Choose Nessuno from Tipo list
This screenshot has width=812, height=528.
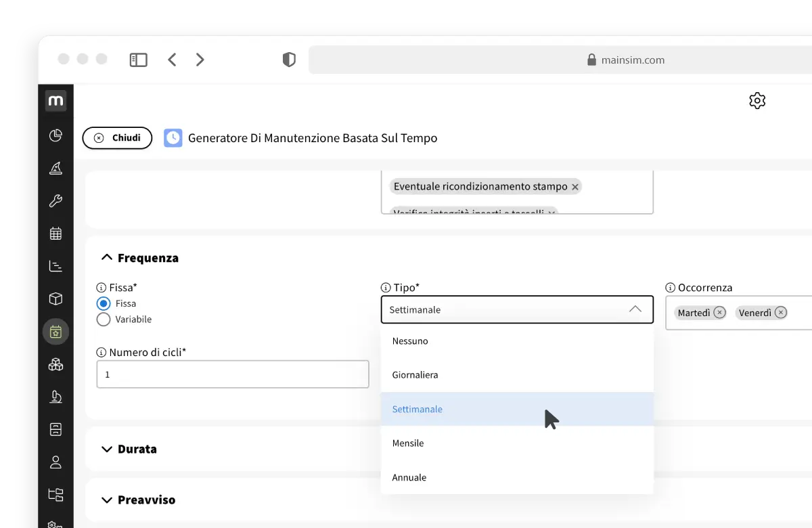pos(517,341)
